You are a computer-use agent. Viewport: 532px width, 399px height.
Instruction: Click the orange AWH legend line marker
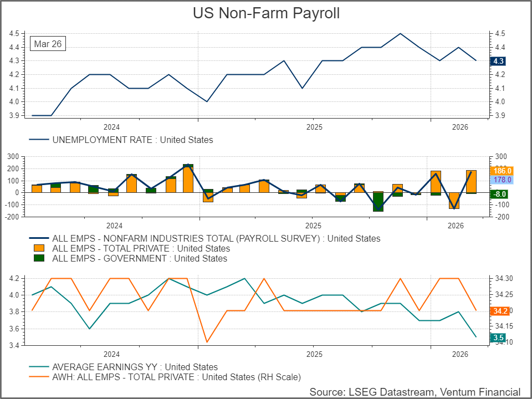point(39,377)
